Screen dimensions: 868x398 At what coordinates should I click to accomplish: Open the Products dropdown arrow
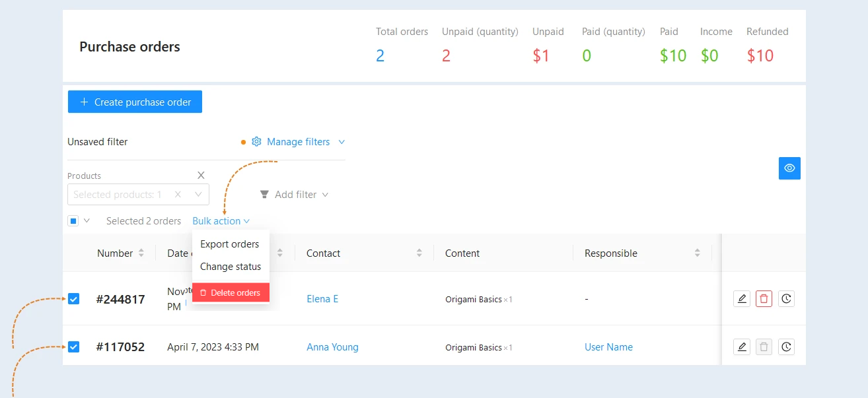(198, 195)
